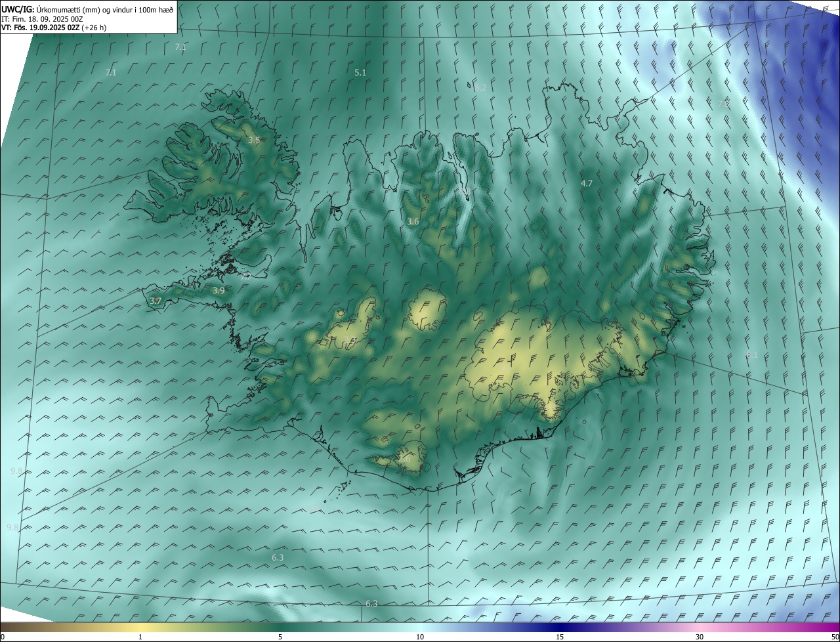Click the colorbar tick label 10
The height and width of the screenshot is (642, 840).
click(420, 637)
